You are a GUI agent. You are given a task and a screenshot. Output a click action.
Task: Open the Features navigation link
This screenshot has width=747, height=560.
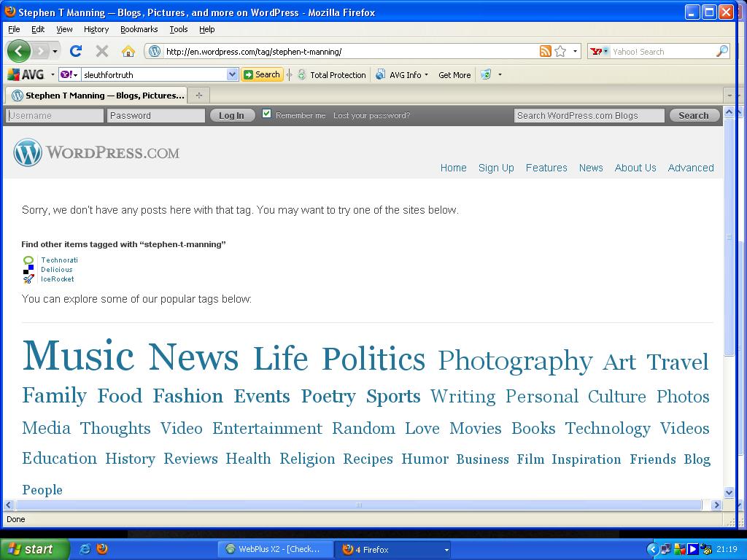[x=546, y=168]
